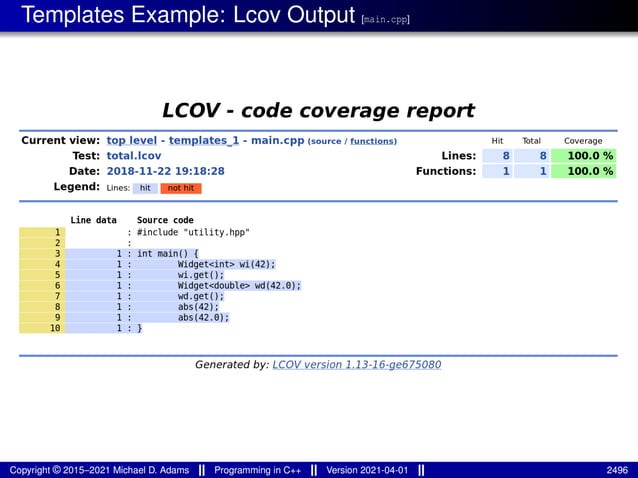638x478 pixels.
Task: Click the 'functions' view link
Action: pyautogui.click(x=373, y=141)
